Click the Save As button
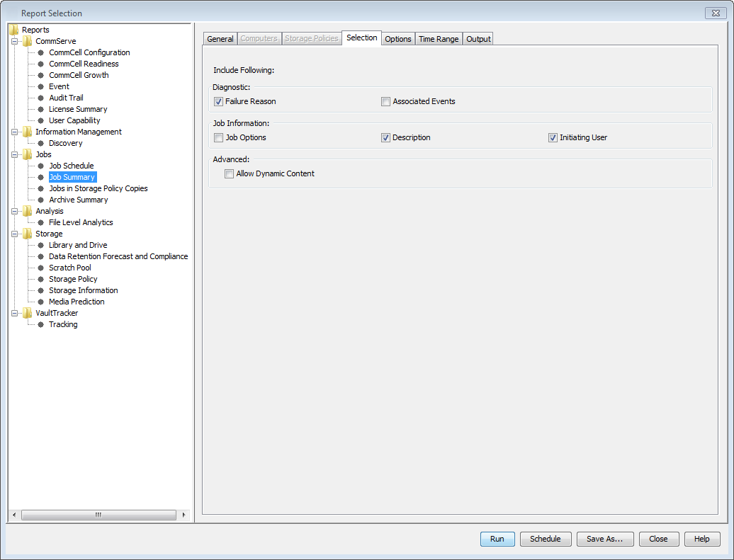Image resolution: width=734 pixels, height=560 pixels. [604, 539]
